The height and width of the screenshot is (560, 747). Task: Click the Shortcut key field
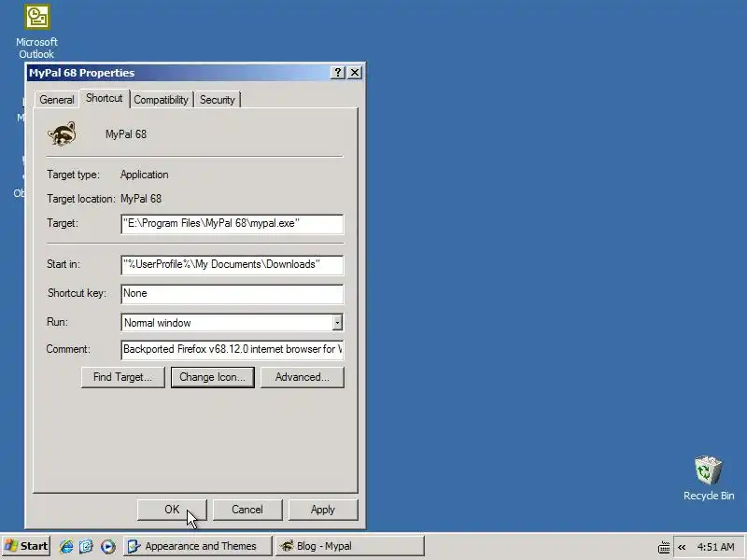232,294
